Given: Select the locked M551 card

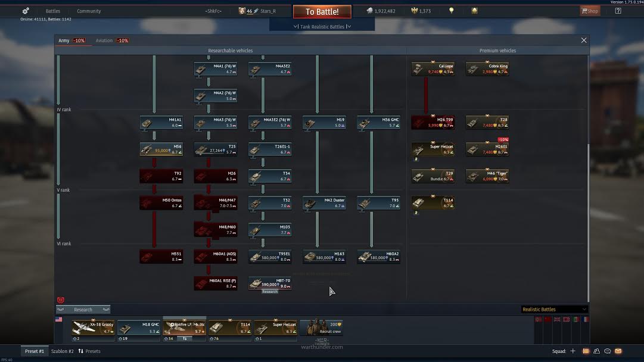Looking at the screenshot, I should (161, 257).
